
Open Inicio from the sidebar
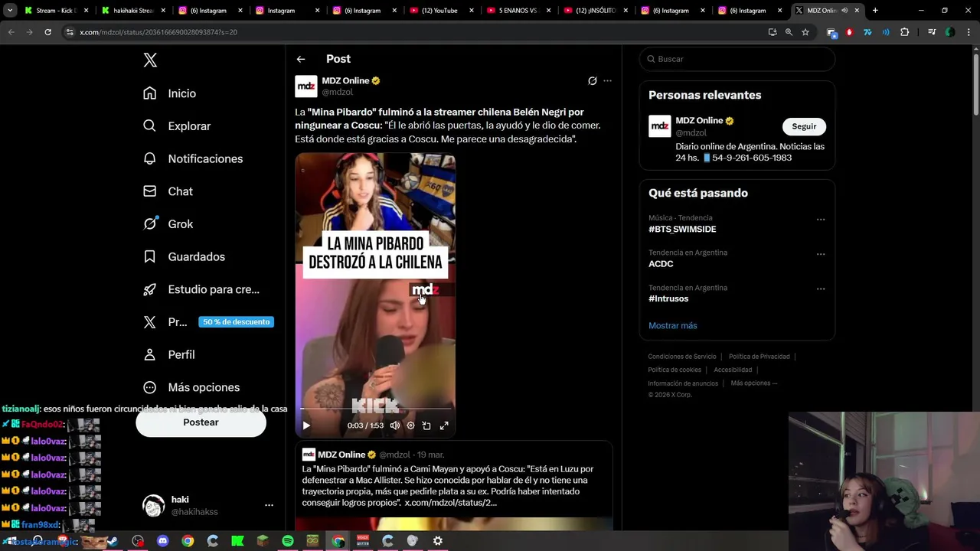[170, 93]
